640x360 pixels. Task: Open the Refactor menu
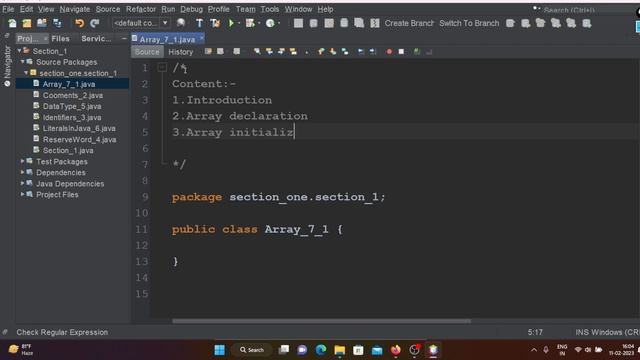(x=140, y=9)
